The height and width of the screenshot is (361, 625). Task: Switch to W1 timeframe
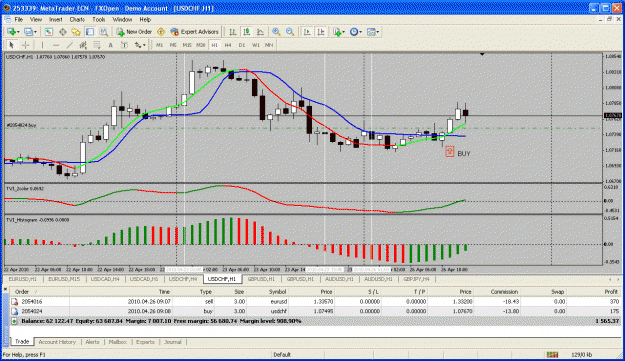[256, 45]
